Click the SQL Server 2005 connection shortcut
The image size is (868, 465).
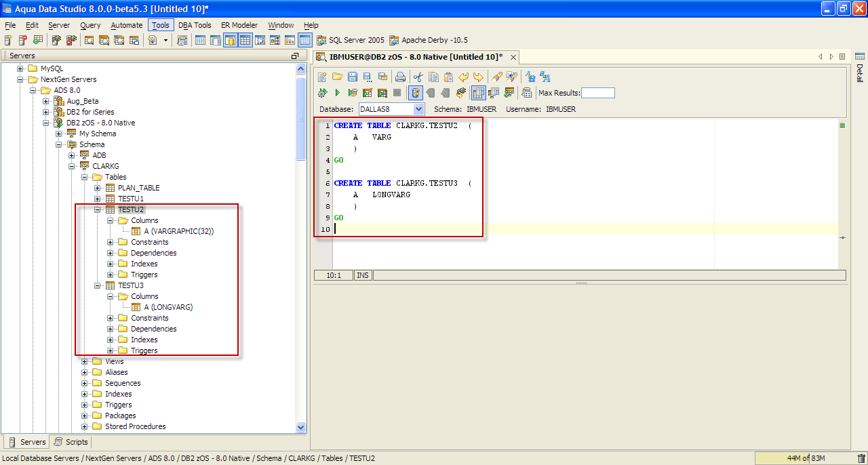pyautogui.click(x=350, y=41)
